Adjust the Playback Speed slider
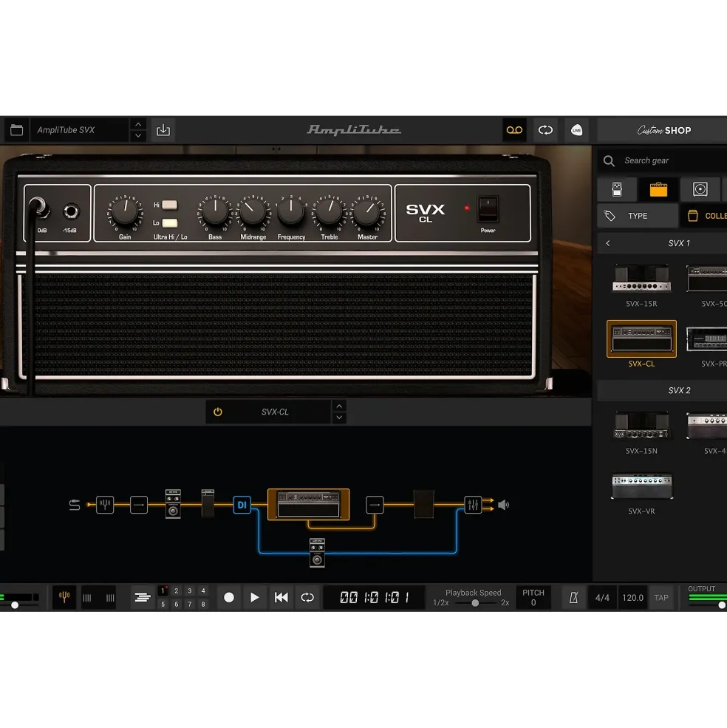The height and width of the screenshot is (728, 727). click(x=475, y=603)
